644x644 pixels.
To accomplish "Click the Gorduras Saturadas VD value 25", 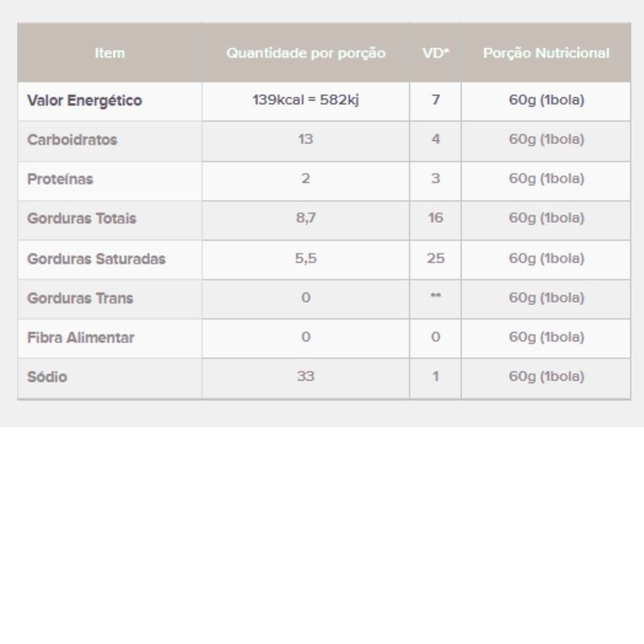I will pyautogui.click(x=436, y=258).
